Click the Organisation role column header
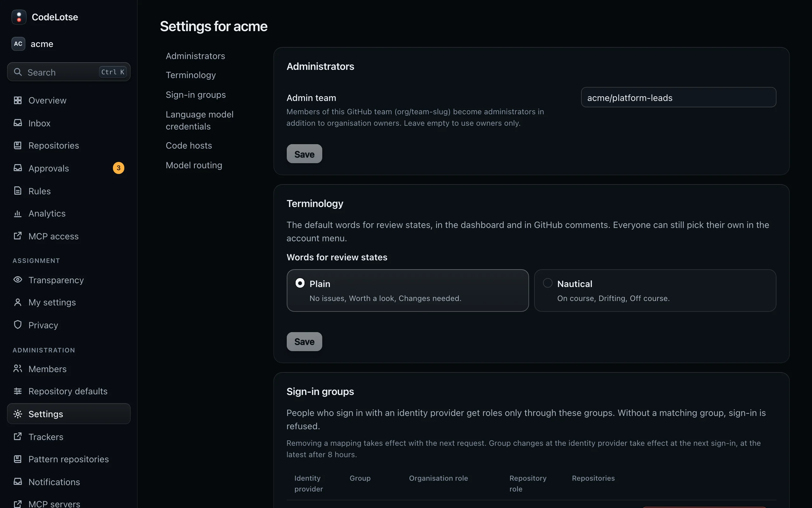The width and height of the screenshot is (812, 508). 438,478
